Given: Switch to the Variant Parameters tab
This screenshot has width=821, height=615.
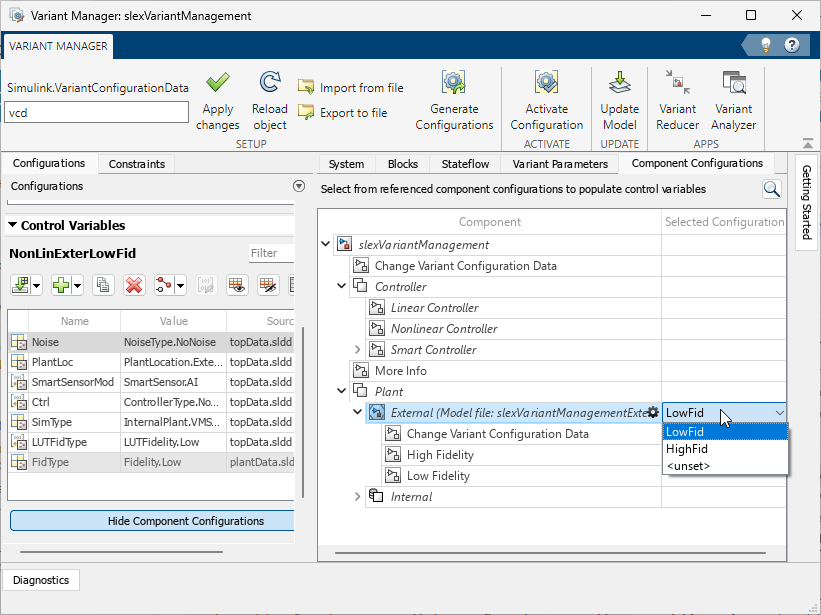Looking at the screenshot, I should click(x=559, y=164).
